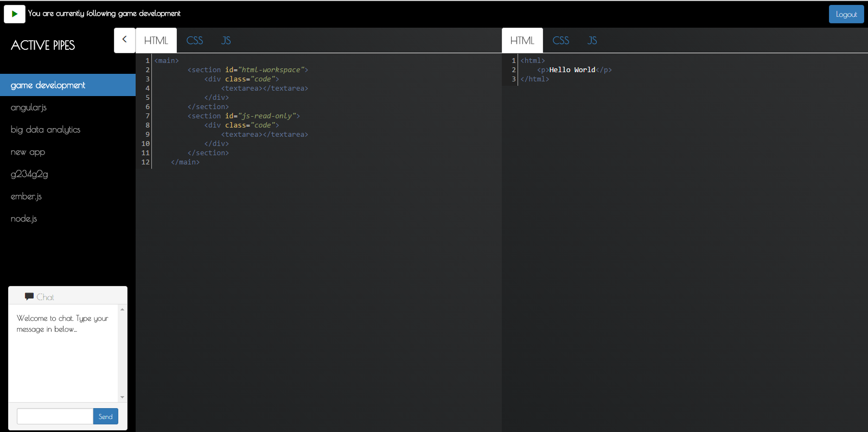Switch to JS tab in left editor

[x=226, y=41]
